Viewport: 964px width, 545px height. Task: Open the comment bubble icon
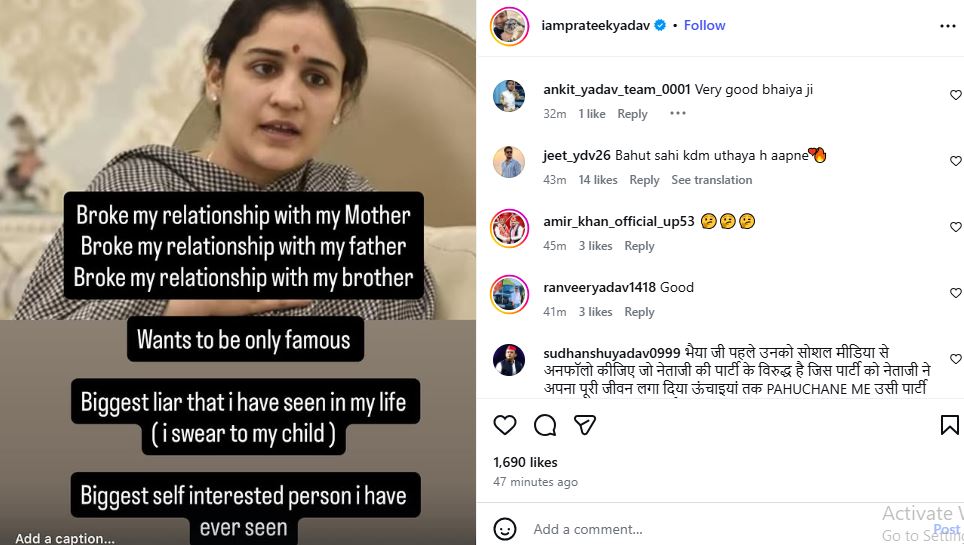tap(545, 425)
